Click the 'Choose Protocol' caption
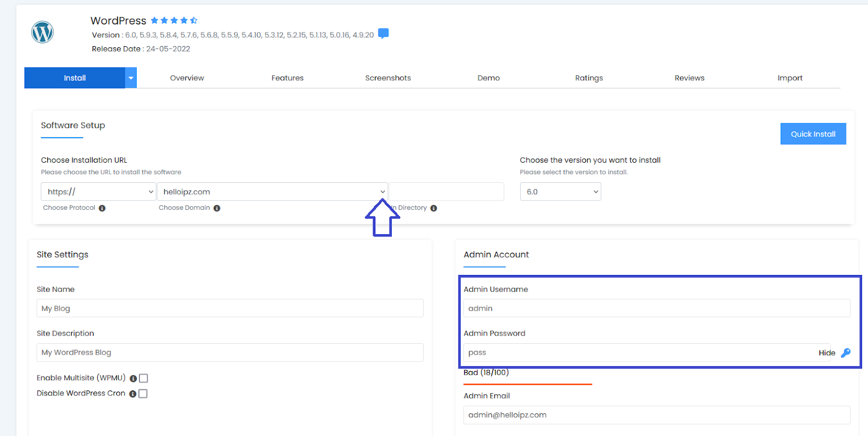The image size is (868, 436). click(x=69, y=208)
